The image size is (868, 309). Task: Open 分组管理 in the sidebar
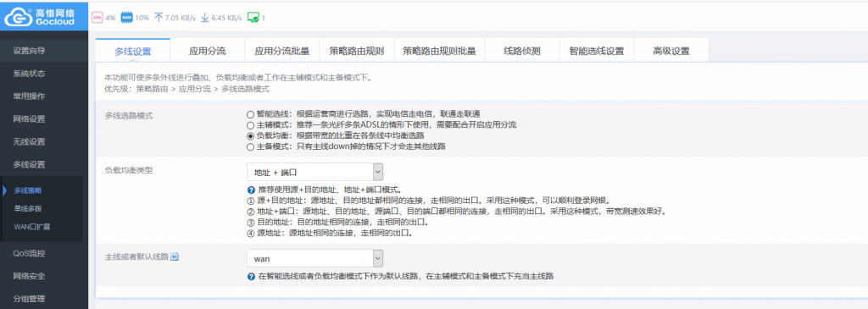pyautogui.click(x=44, y=299)
